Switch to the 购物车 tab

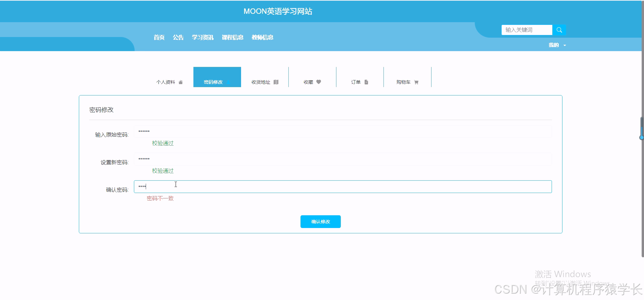(x=408, y=77)
